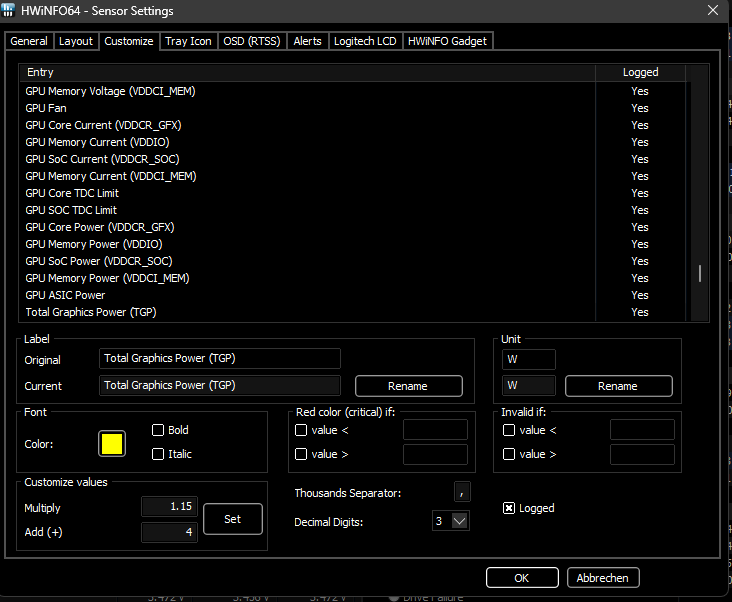Click Logged 'Yes' for GPU ASIC Power
Viewport: 732px width, 602px height.
point(640,295)
